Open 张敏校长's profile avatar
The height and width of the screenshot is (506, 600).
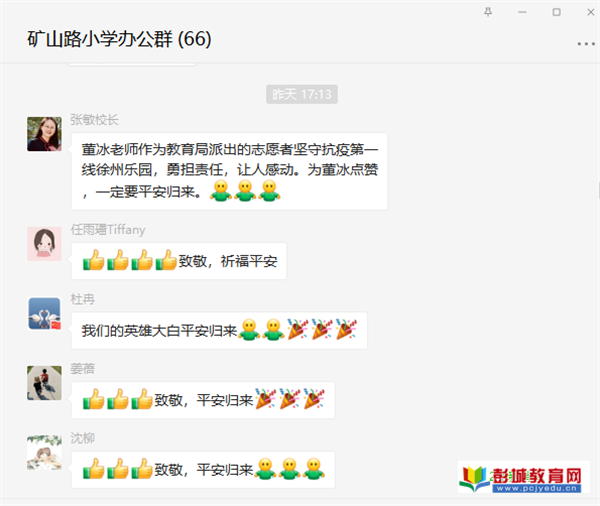click(x=44, y=134)
